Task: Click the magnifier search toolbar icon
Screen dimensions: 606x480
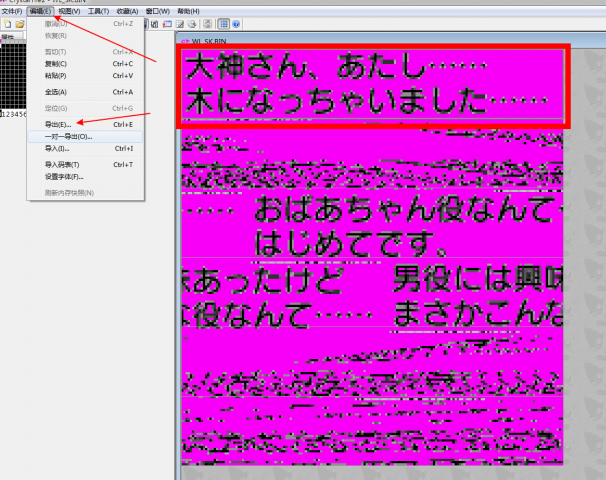Action: click(192, 24)
